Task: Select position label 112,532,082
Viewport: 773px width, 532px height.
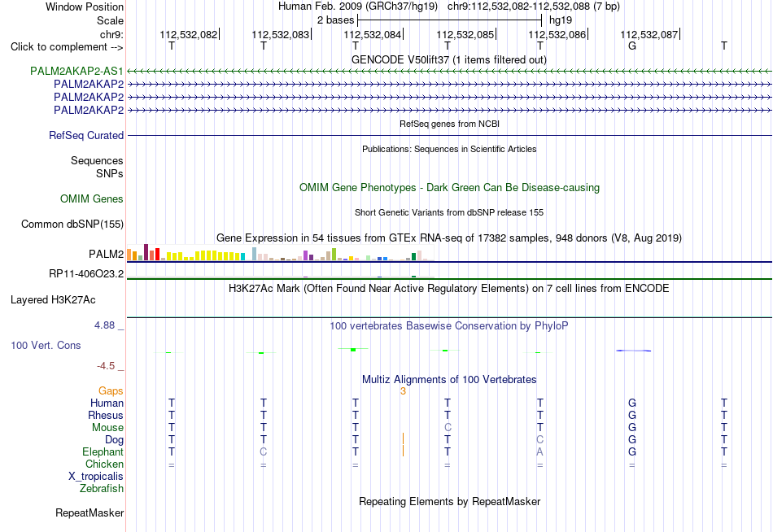Action: click(x=188, y=34)
